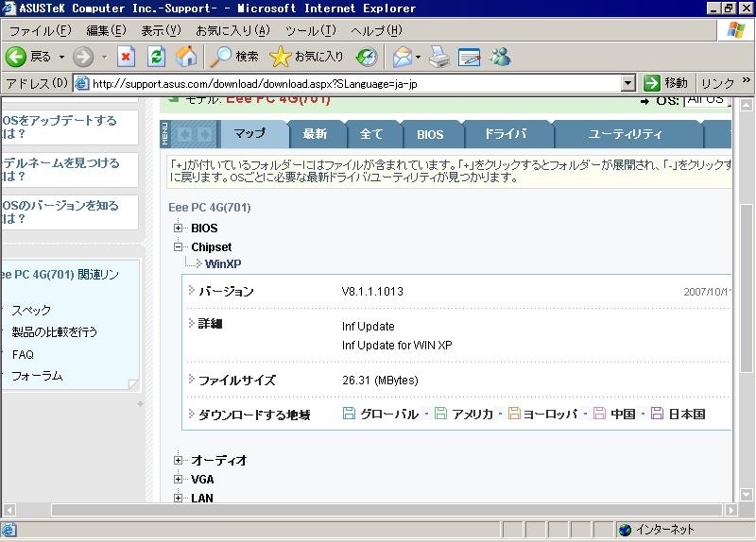Open the ツール(T) menu
Screen dimensions: 756x542
[311, 31]
